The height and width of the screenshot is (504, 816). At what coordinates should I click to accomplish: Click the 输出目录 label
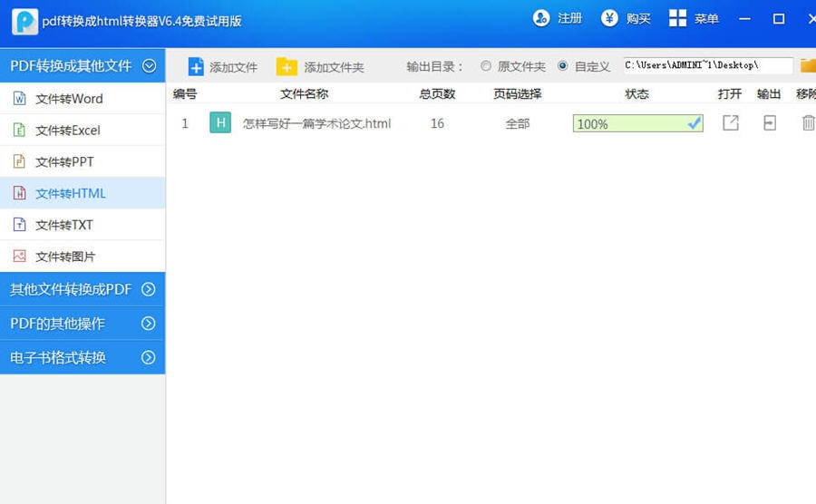coord(434,66)
